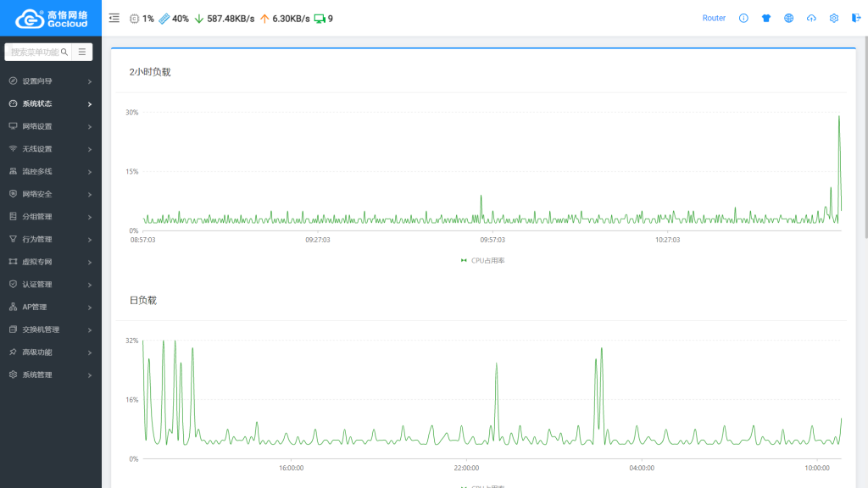
Task: Click the 虚拟专网 icon
Action: point(13,262)
